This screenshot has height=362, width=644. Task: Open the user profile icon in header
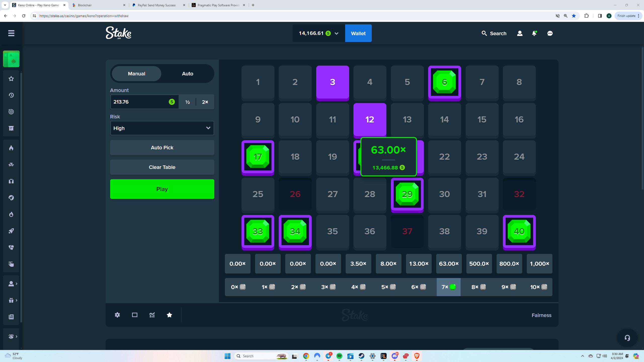click(520, 33)
